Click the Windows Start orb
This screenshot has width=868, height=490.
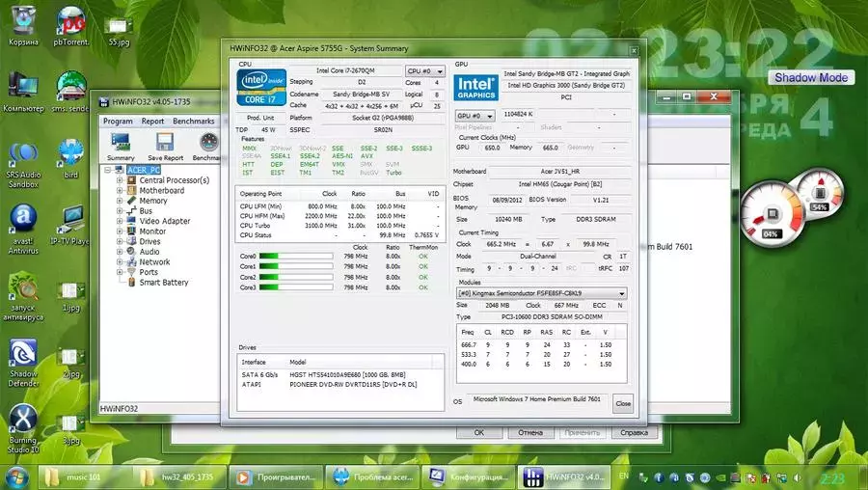[15, 477]
